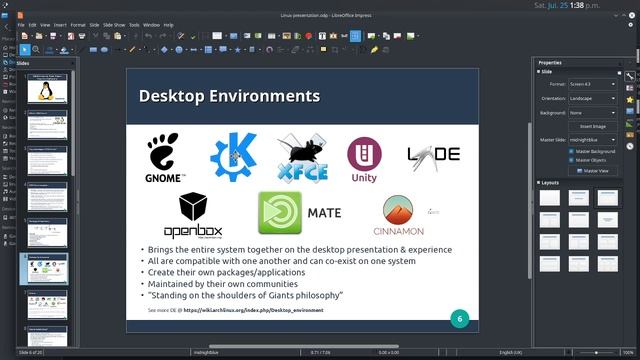Open the Properties wrench sidebar tab
This screenshot has height=360, width=640.
(x=630, y=76)
